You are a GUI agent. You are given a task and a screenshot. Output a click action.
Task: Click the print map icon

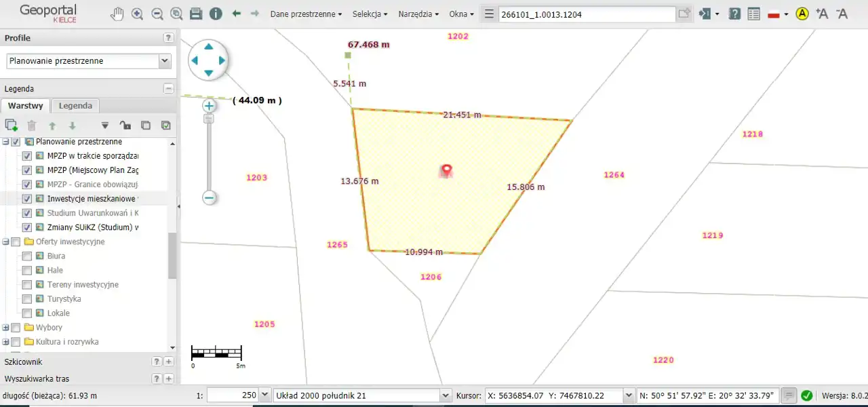pyautogui.click(x=196, y=14)
